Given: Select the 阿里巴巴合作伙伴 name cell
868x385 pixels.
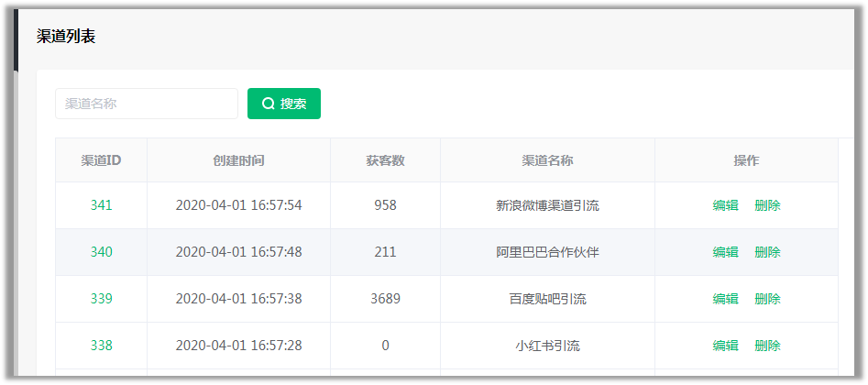Looking at the screenshot, I should click(547, 252).
